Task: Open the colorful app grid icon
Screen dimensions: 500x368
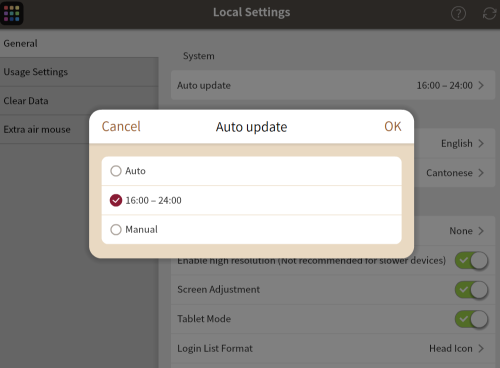Action: (x=12, y=13)
